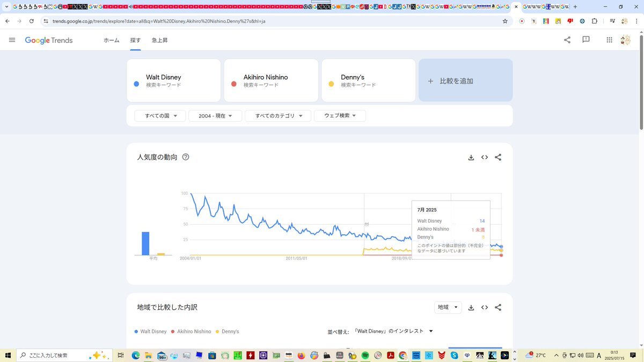Image resolution: width=644 pixels, height=362 pixels.
Task: Click the browser address bar URL
Action: click(159, 21)
